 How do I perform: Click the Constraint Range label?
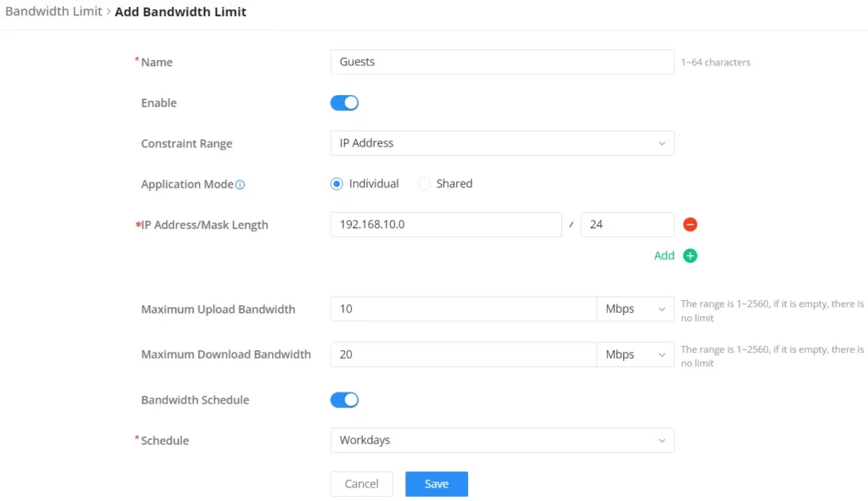[186, 143]
